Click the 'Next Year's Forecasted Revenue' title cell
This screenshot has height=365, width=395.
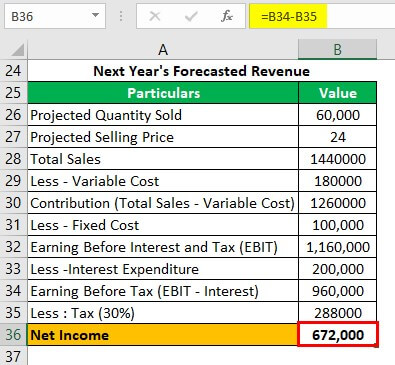[202, 71]
